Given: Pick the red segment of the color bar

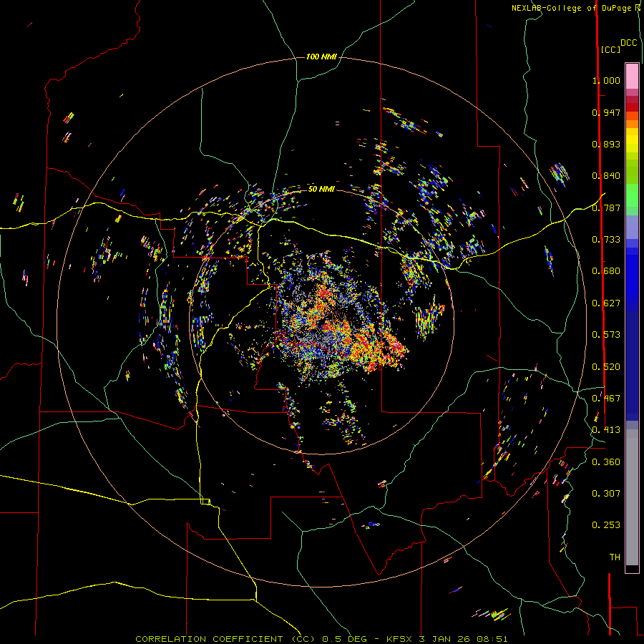Looking at the screenshot, I should [x=632, y=107].
